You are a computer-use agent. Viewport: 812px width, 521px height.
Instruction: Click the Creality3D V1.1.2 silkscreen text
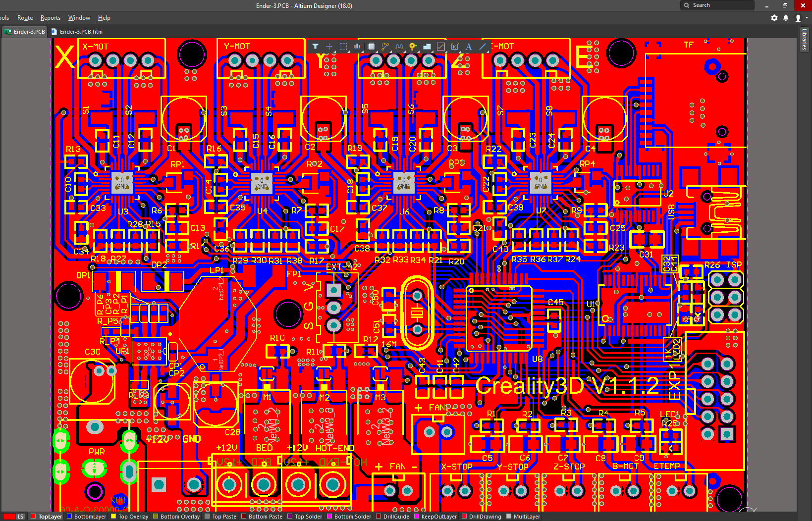point(567,386)
